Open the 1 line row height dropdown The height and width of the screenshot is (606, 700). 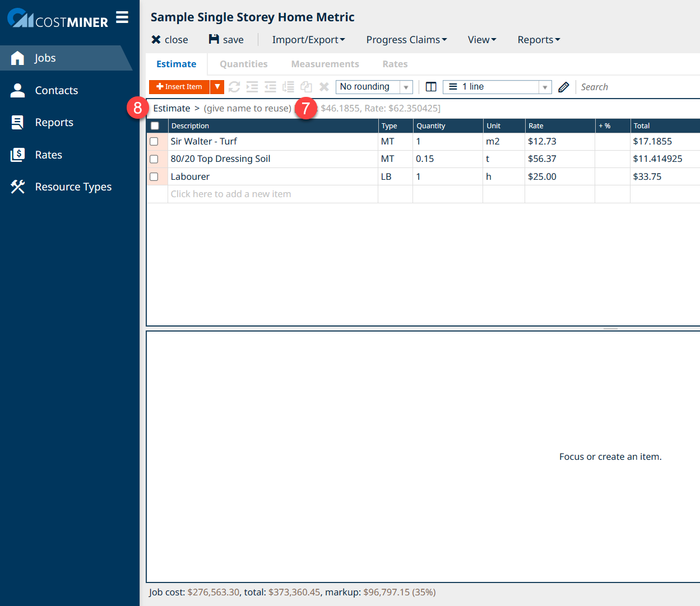(497, 87)
